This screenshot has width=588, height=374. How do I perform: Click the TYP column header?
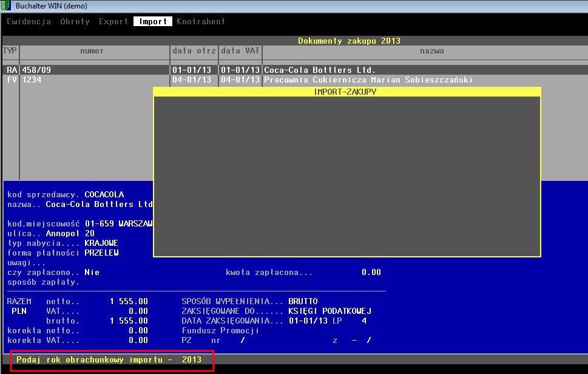(x=10, y=50)
